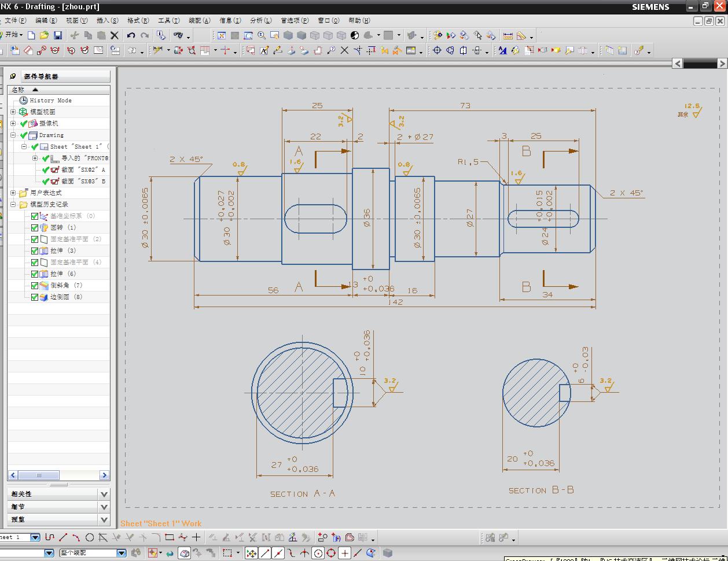Toggle the 边倒圆 (8) feature checkbox
728x561 pixels.
click(35, 297)
